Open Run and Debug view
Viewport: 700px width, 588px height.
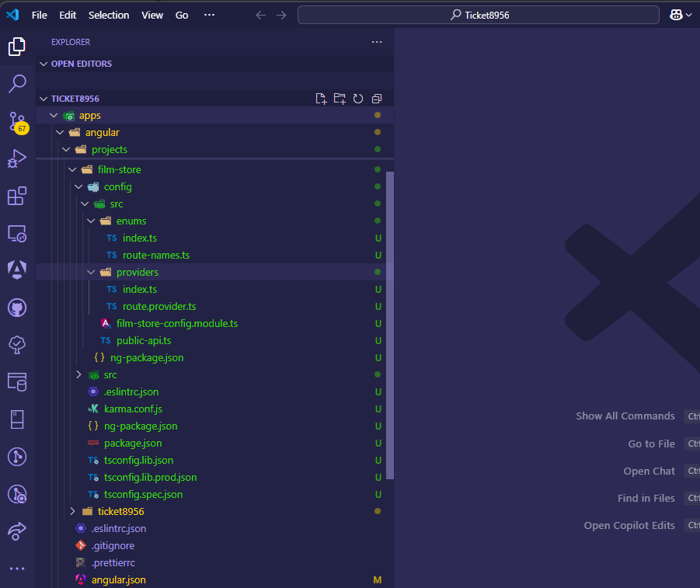17,158
